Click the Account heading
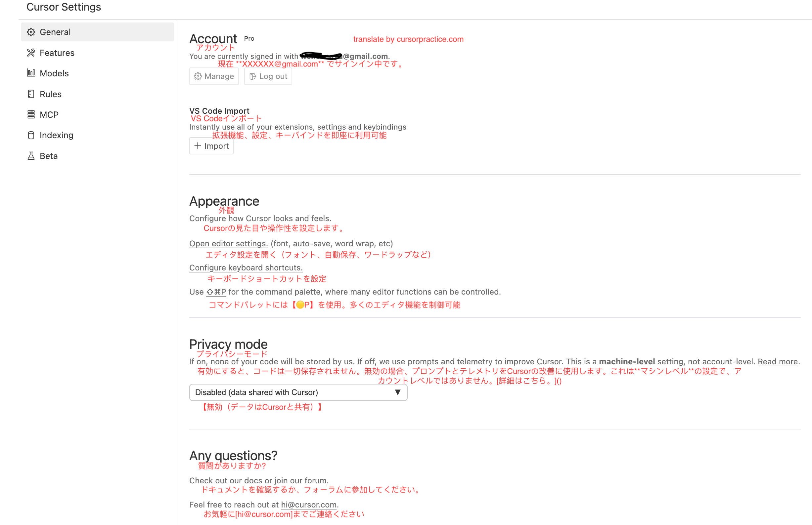 [213, 39]
